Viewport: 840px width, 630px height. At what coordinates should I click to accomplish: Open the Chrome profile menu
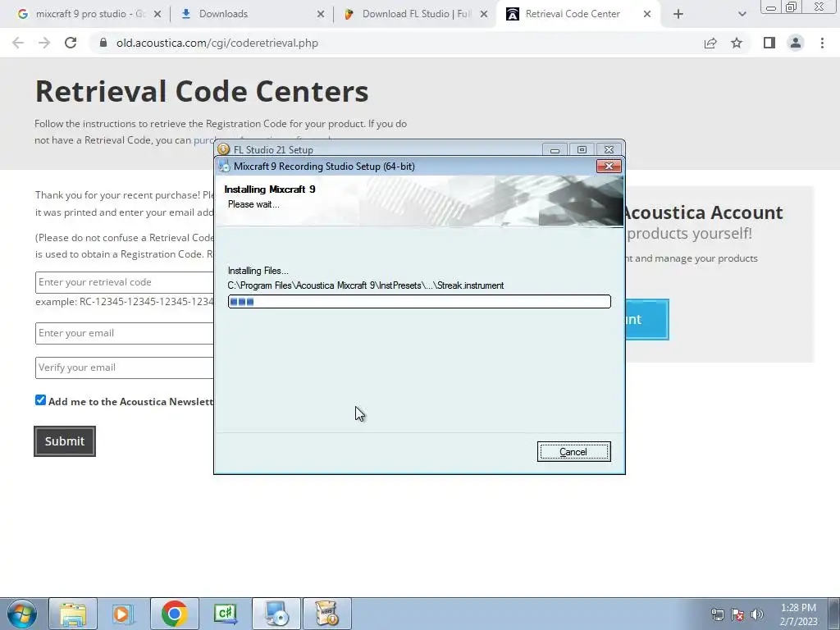coord(796,43)
